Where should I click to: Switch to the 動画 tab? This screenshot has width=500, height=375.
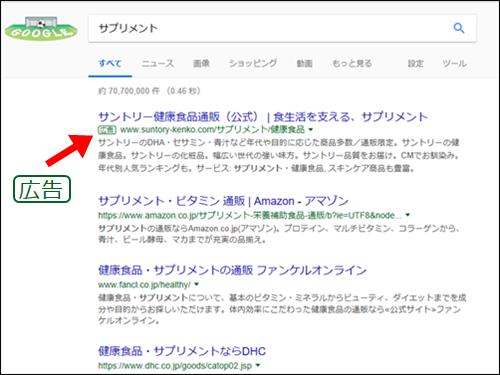[304, 63]
